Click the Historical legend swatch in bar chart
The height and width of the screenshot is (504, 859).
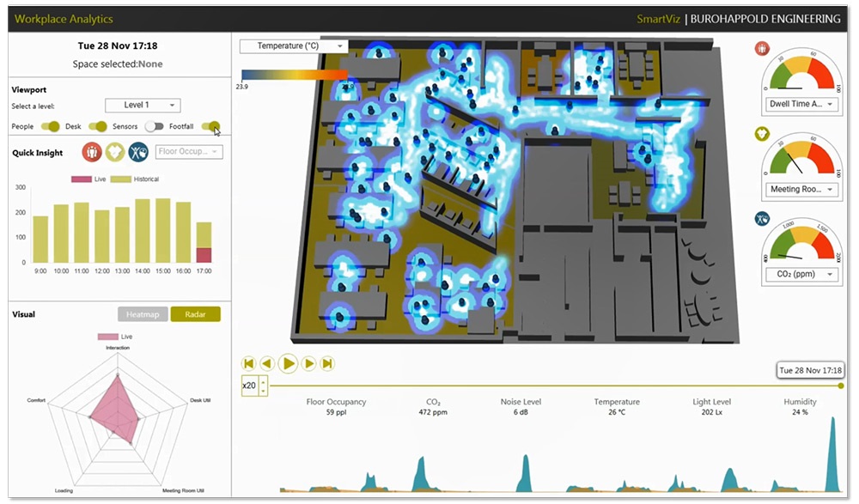121,179
